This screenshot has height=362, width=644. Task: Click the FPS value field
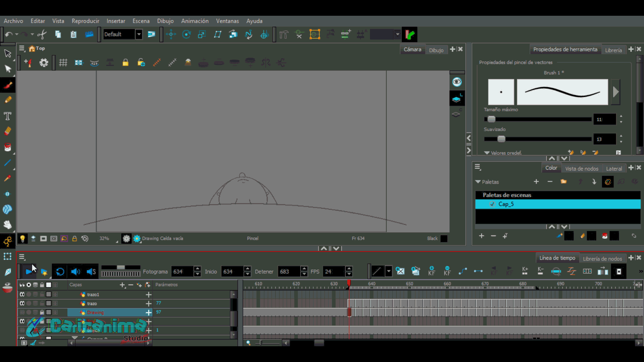(334, 271)
